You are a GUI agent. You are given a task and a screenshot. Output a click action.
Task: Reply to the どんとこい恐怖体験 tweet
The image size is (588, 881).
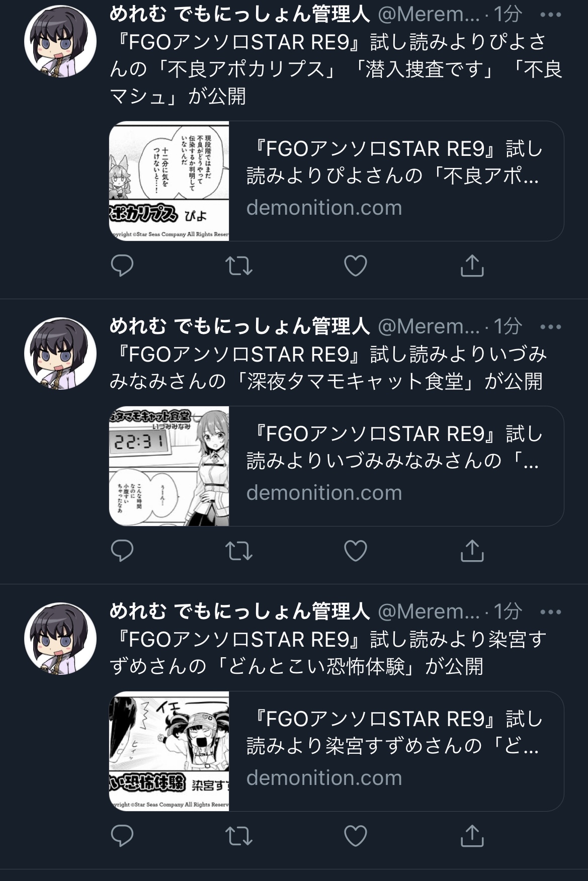[x=122, y=836]
